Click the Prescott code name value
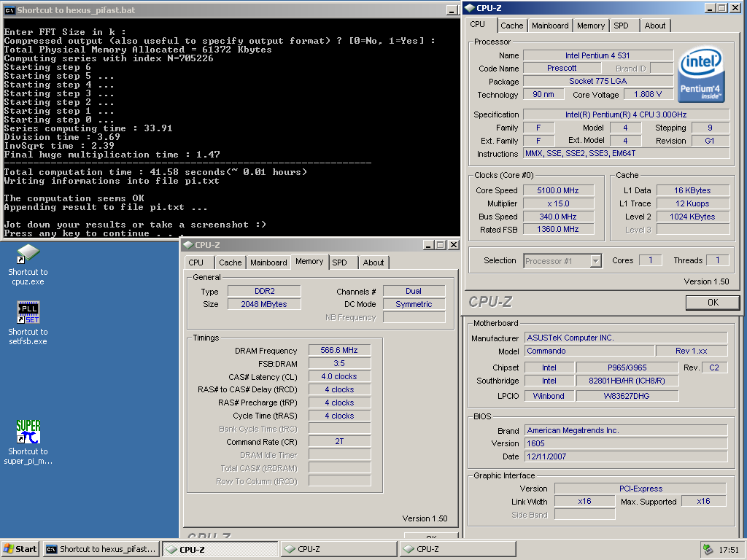Image resolution: width=747 pixels, height=560 pixels. coord(562,68)
